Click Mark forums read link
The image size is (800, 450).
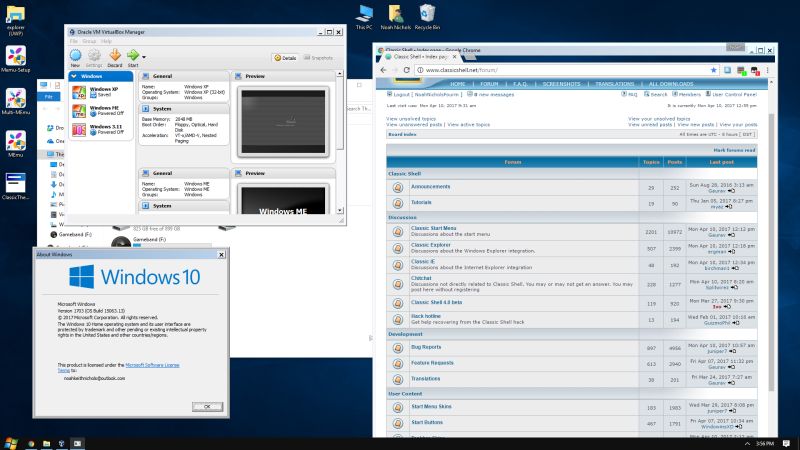[x=734, y=150]
